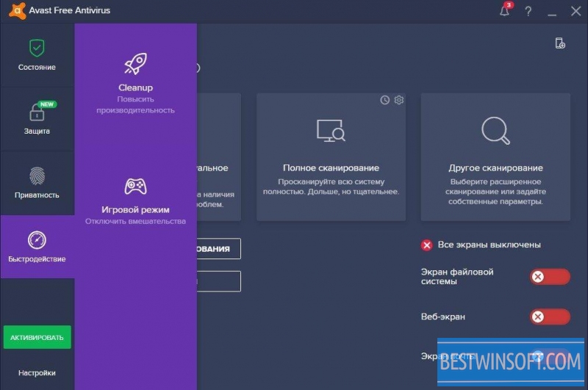Open the help question mark
The width and height of the screenshot is (588, 390).
click(x=528, y=11)
